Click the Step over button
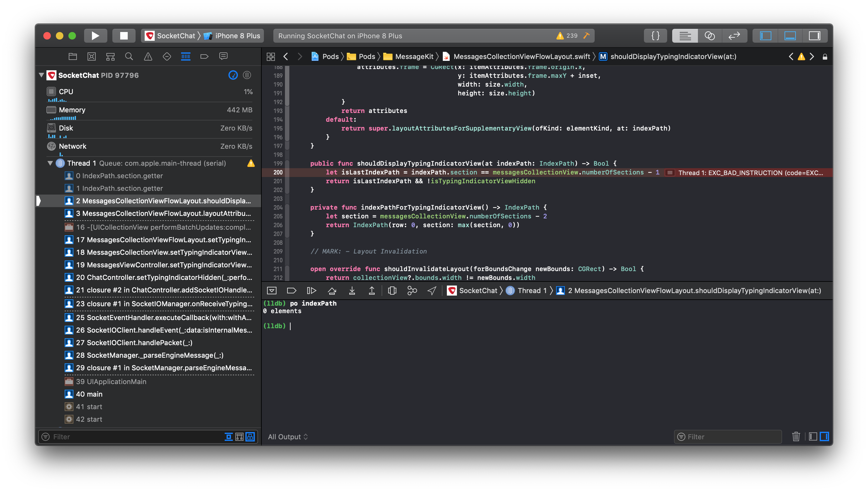The width and height of the screenshot is (868, 492). tap(332, 291)
